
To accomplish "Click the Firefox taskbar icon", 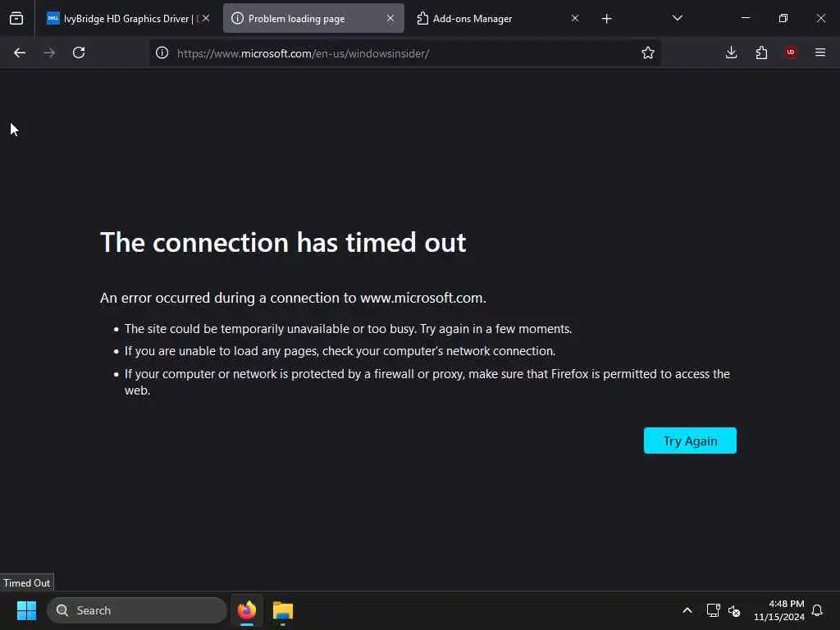I will [x=247, y=610].
